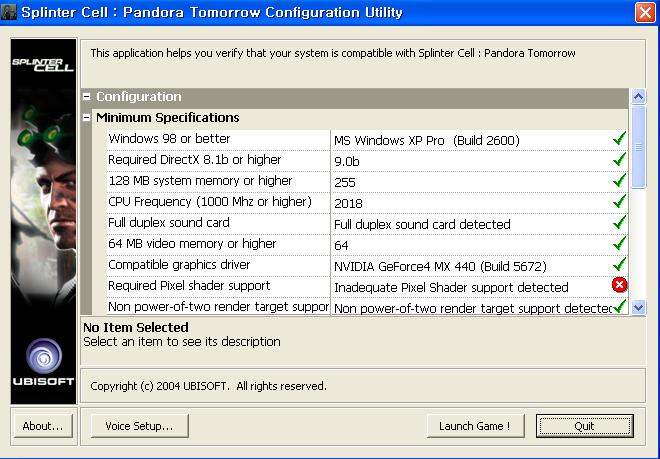Click green checkmark next to 2018 CPU value

pos(619,201)
